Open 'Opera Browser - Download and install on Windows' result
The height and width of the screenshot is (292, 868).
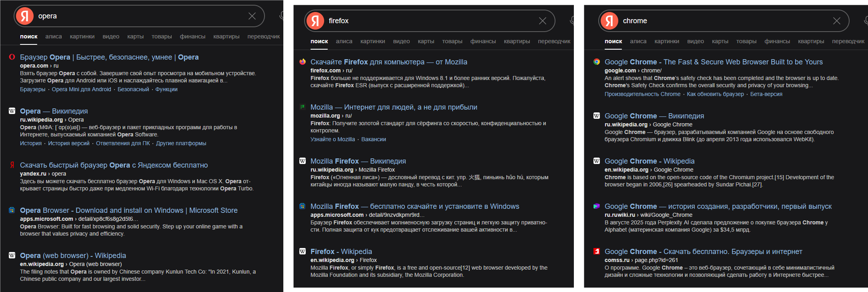(x=129, y=210)
